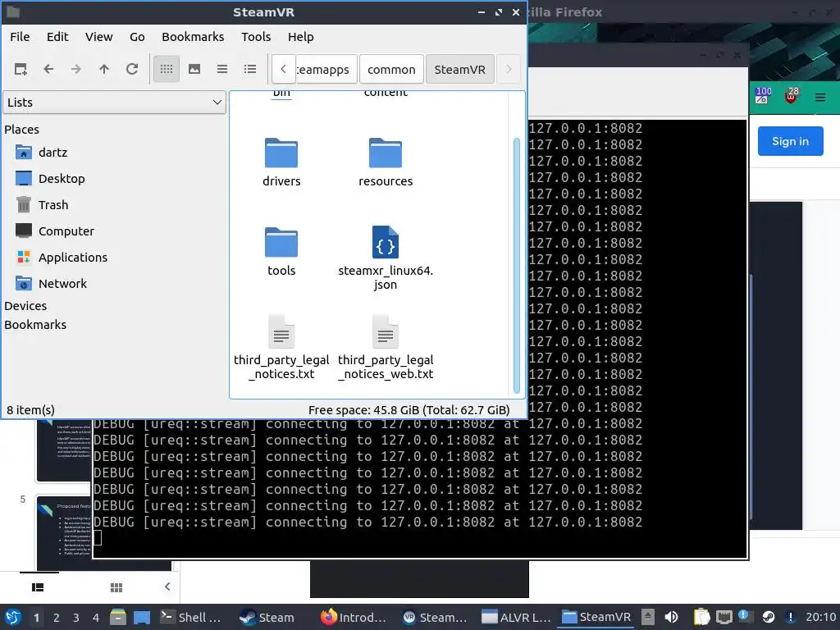Click the red shield extension icon with badge 28
The height and width of the screenshot is (630, 840).
[x=792, y=96]
